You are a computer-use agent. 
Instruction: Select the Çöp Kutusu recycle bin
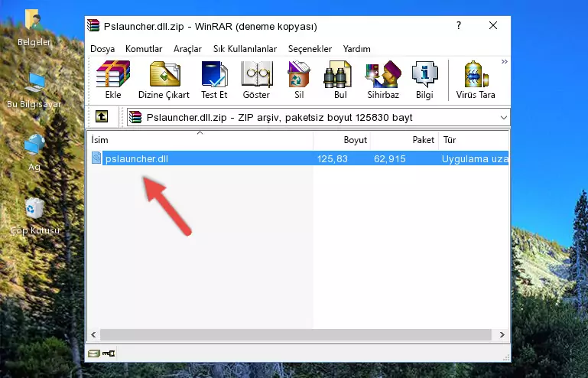coord(34,217)
